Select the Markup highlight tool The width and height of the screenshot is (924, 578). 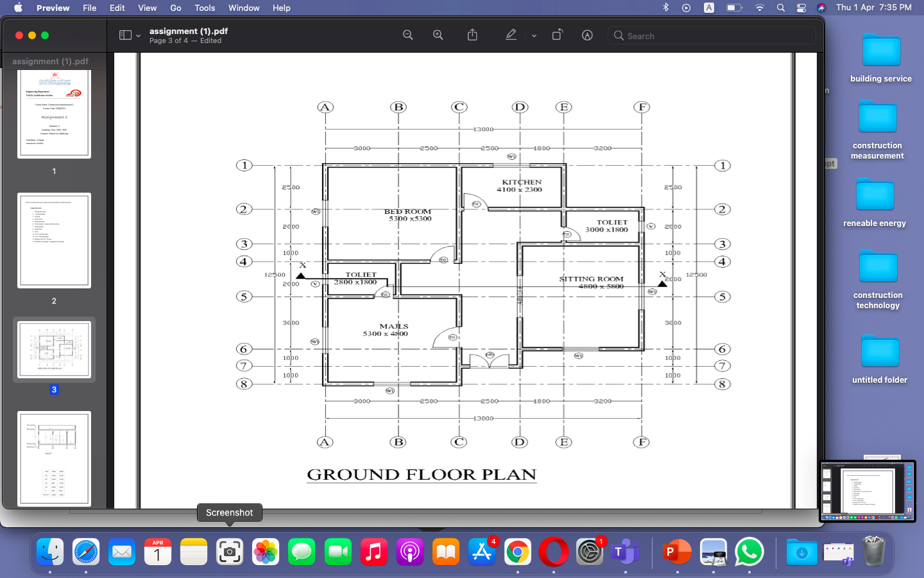511,35
